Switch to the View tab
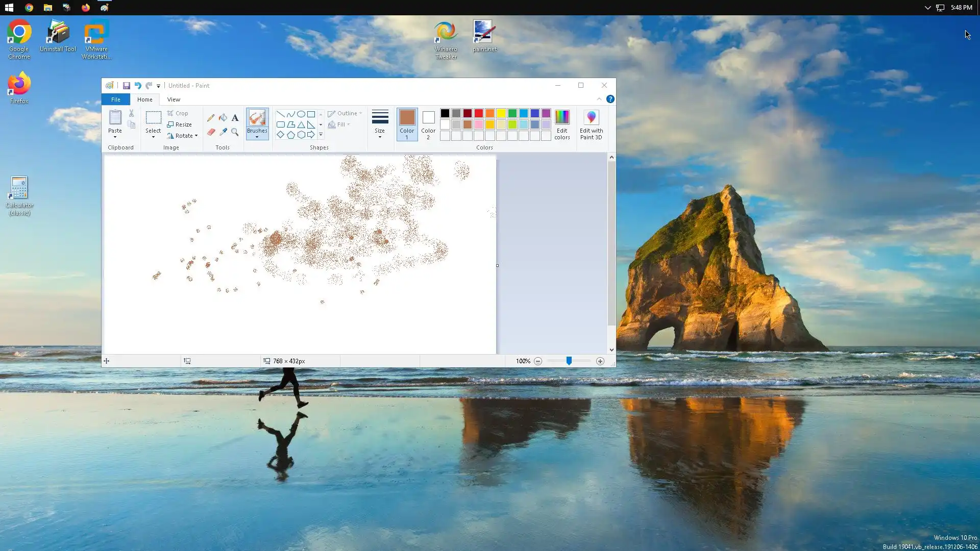 [174, 99]
